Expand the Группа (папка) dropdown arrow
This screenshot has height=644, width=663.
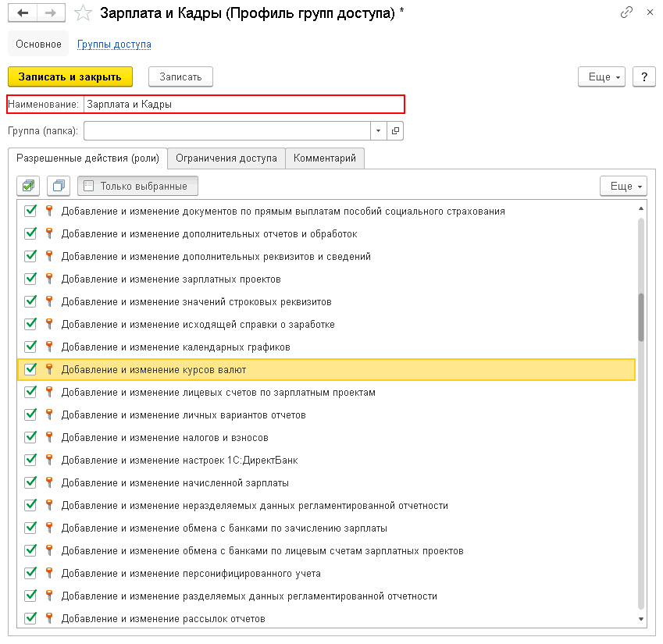click(379, 130)
